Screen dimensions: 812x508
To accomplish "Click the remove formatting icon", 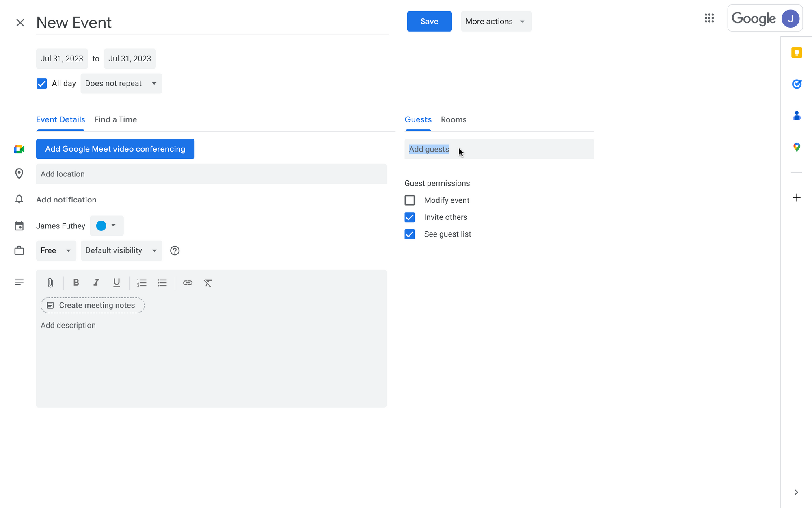I will [x=208, y=283].
